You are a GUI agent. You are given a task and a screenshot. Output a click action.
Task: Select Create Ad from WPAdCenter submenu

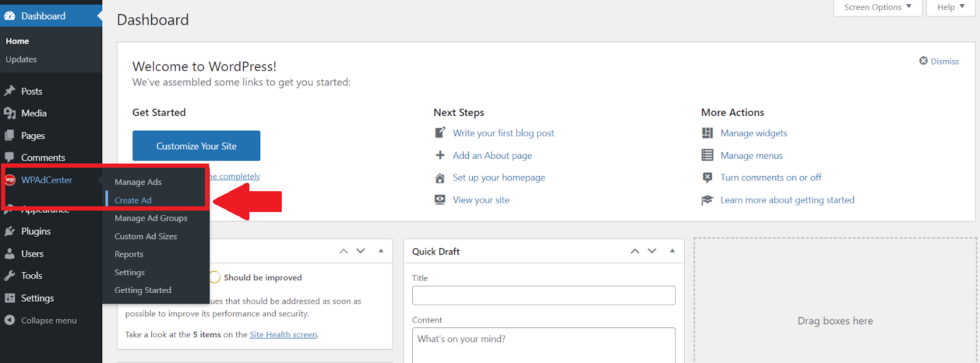pyautogui.click(x=133, y=200)
